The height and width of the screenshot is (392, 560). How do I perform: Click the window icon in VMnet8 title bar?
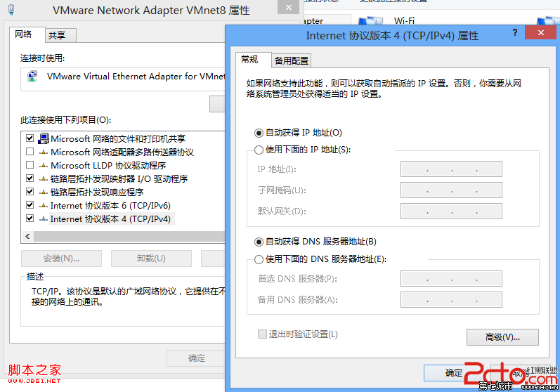coord(11,11)
